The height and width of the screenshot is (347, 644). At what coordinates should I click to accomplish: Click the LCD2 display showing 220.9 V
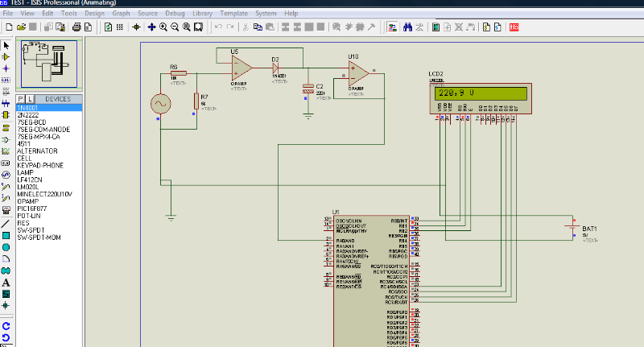click(x=481, y=93)
